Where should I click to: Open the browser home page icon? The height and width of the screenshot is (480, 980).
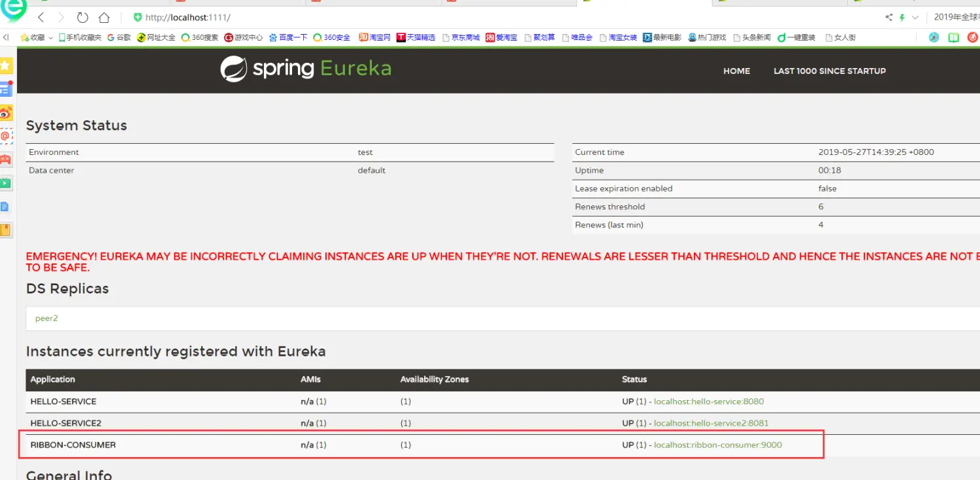pos(104,18)
